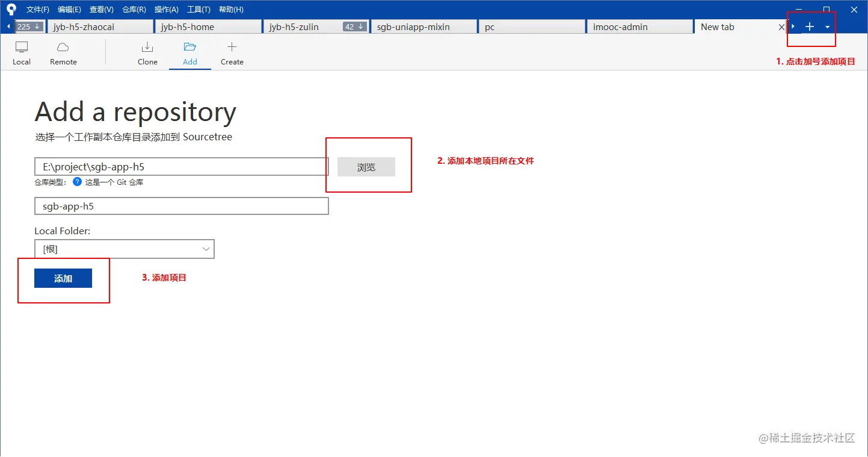The width and height of the screenshot is (868, 457).
Task: Click the 42 pending pulls badge
Action: [x=354, y=26]
